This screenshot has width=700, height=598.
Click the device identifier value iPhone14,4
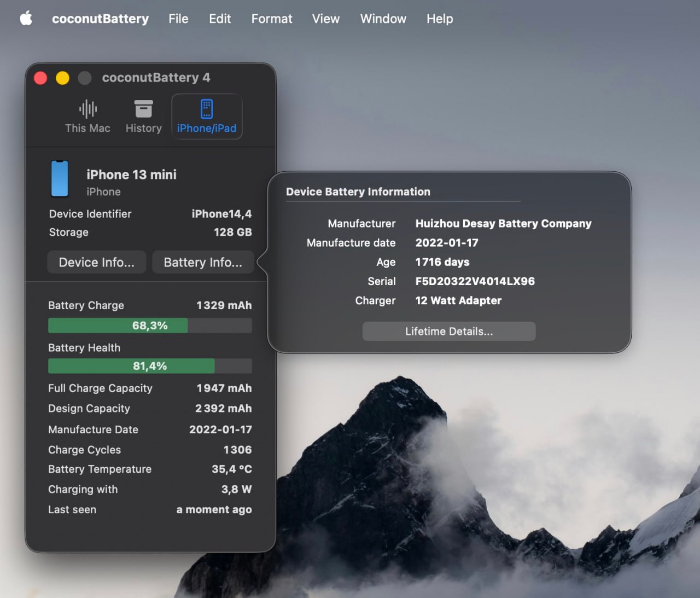pos(221,214)
